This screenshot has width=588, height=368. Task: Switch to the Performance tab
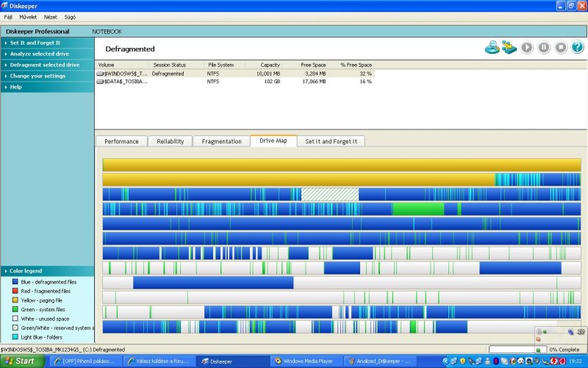(121, 141)
